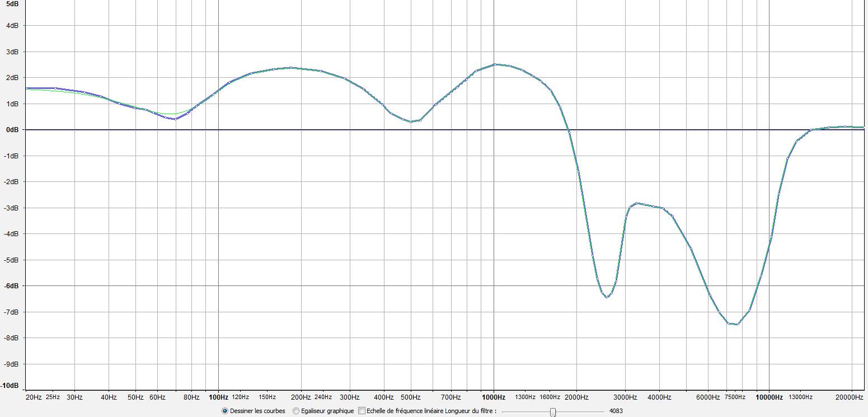Click the curve's starting point at 20Hz
The height and width of the screenshot is (417, 868).
point(27,88)
